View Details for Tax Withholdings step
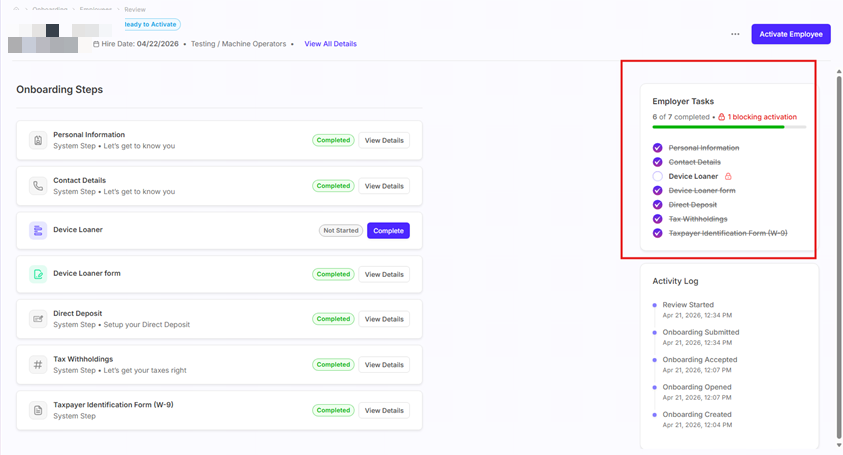The width and height of the screenshot is (843, 455). pyautogui.click(x=384, y=365)
